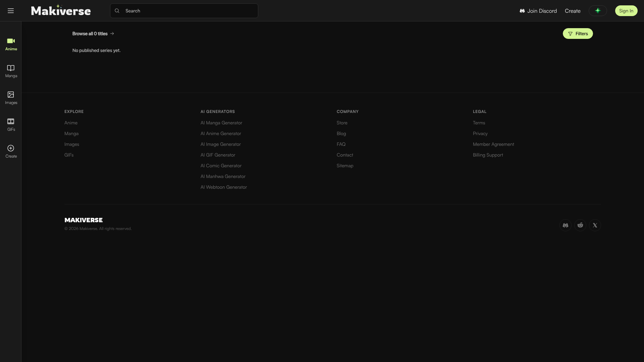Click the Join Discord link
The image size is (644, 362).
pos(538,11)
